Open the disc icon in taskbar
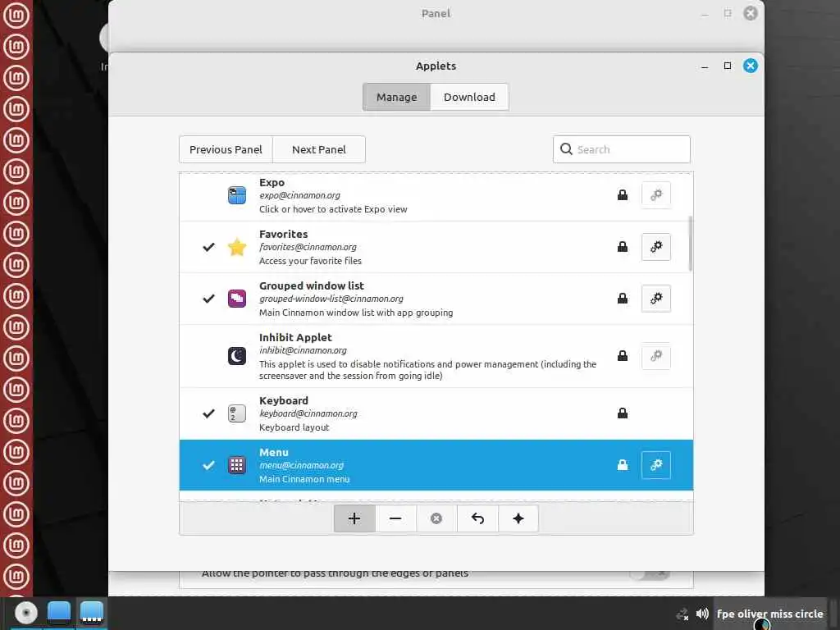The width and height of the screenshot is (840, 630). 25,613
